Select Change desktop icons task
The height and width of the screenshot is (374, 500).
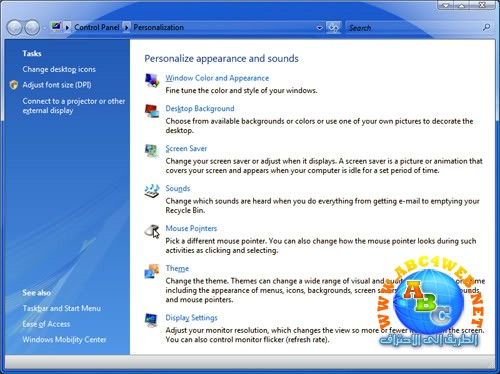(59, 69)
